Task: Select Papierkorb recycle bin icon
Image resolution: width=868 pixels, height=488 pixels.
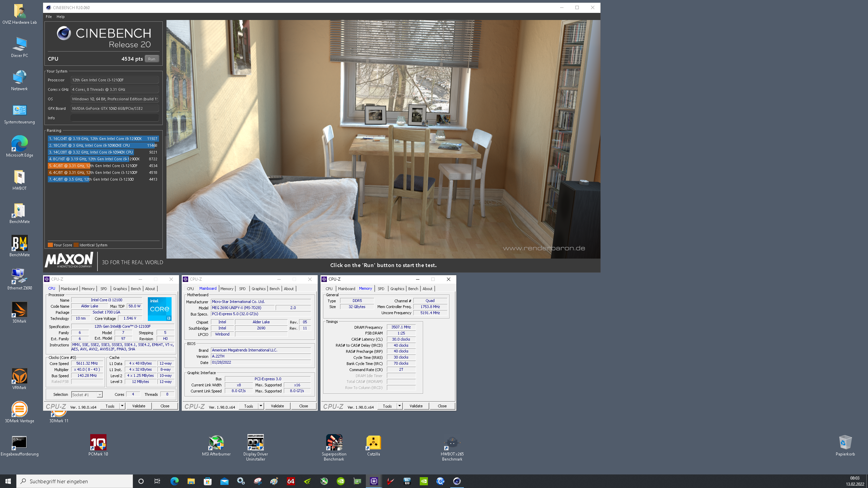Action: 845,446
